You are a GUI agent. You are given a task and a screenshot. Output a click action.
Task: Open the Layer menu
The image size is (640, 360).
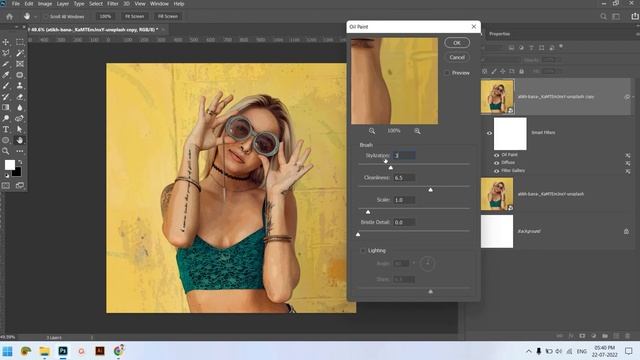point(62,4)
